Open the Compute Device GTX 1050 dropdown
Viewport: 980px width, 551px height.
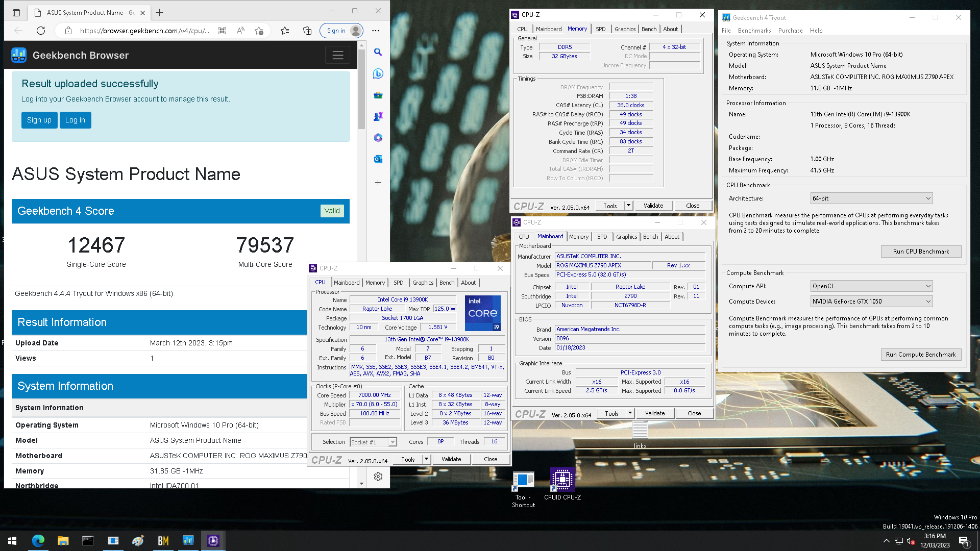coord(871,302)
